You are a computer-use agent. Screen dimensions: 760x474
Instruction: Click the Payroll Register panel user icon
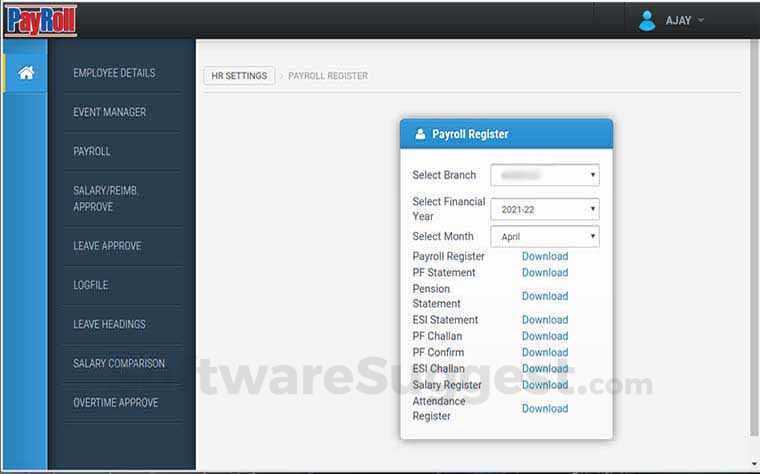(x=420, y=134)
